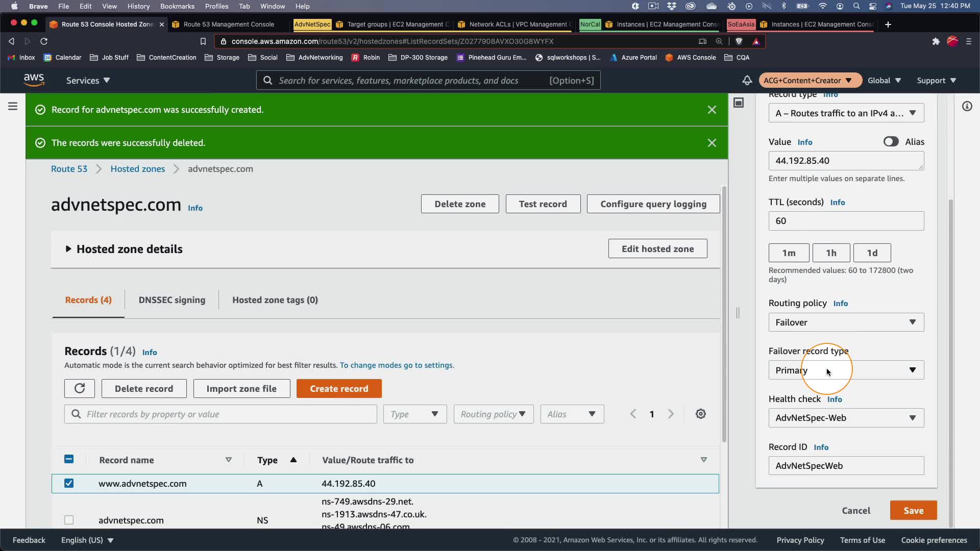The image size is (980, 551).
Task: Click the AWS logo home icon
Action: point(34,80)
